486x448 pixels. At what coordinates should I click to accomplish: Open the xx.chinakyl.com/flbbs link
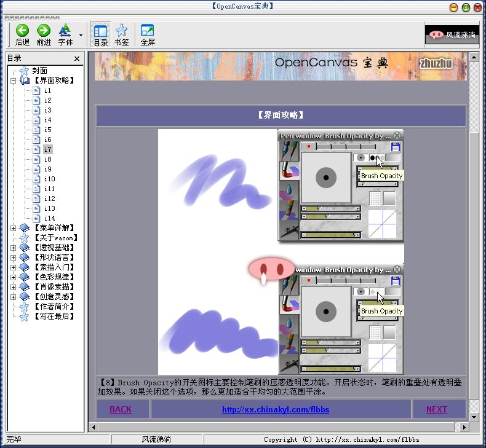(x=276, y=409)
